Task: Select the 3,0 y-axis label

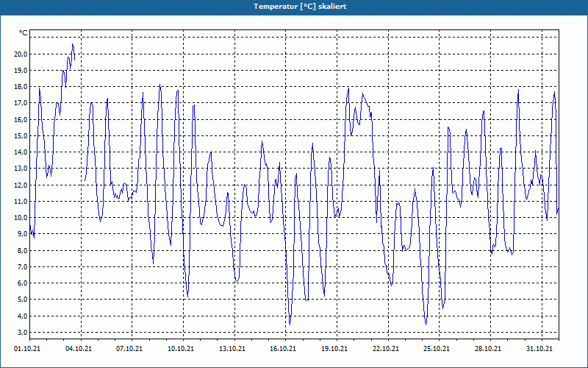Action: 22,333
